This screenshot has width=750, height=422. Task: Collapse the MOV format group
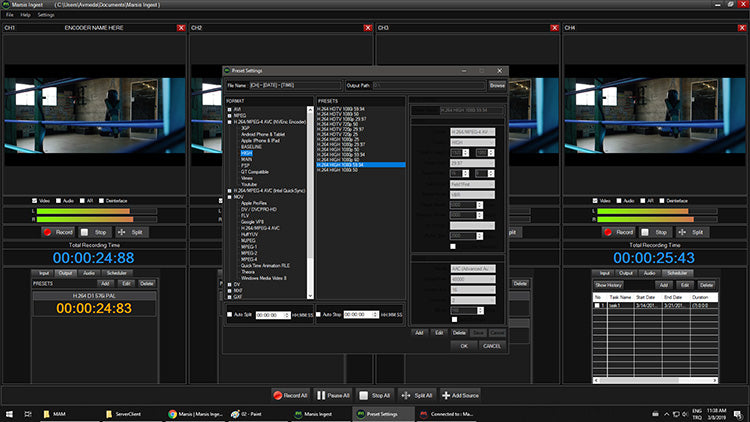[x=228, y=196]
